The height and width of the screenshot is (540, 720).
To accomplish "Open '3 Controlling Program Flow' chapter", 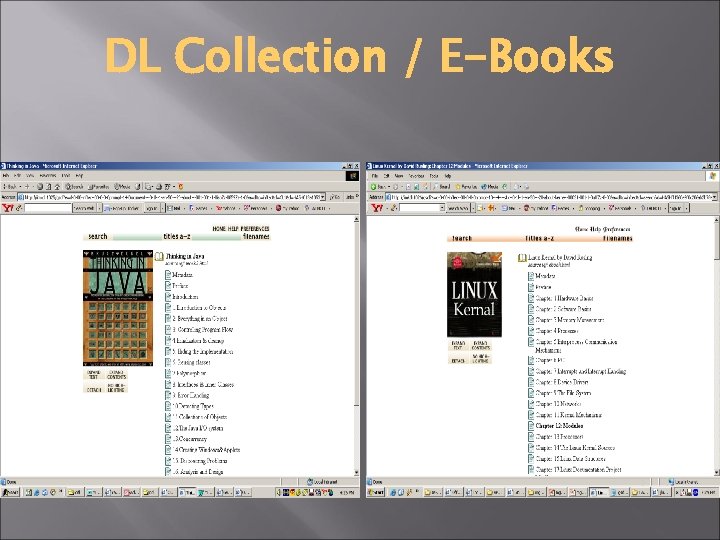I will coord(202,330).
